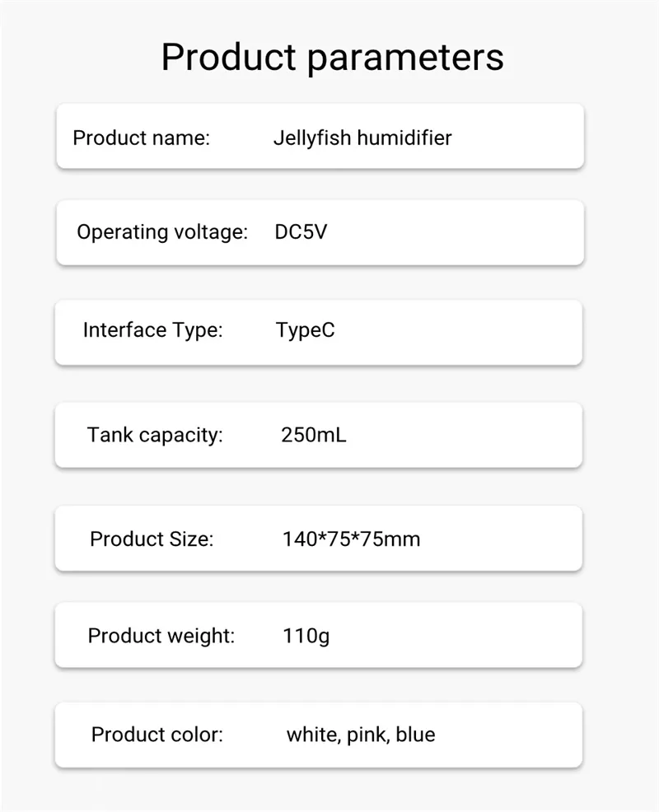Select the "140*75*75mm" size value
The image size is (659, 812).
[x=351, y=539]
